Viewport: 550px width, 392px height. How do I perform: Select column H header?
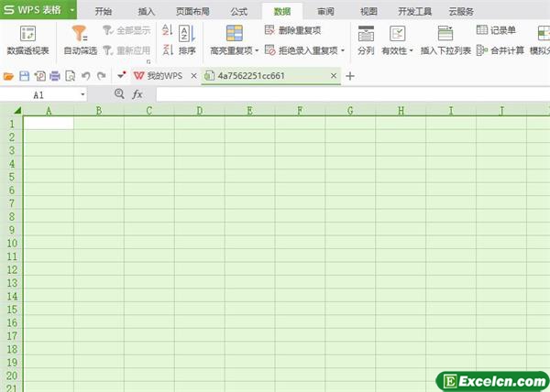point(401,111)
